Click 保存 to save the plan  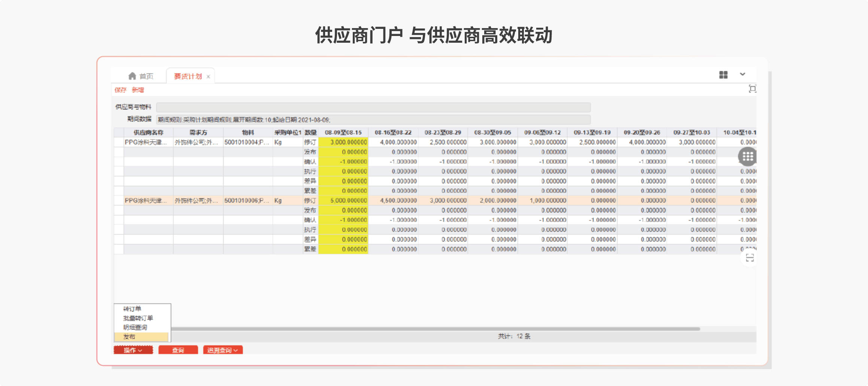[x=120, y=90]
